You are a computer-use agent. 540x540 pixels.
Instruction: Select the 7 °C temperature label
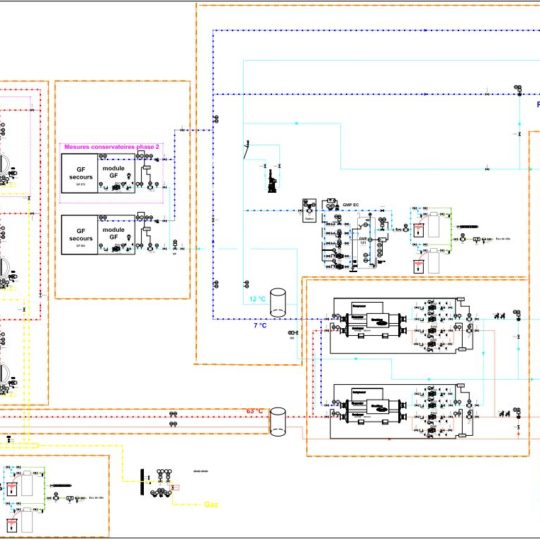pyautogui.click(x=260, y=325)
